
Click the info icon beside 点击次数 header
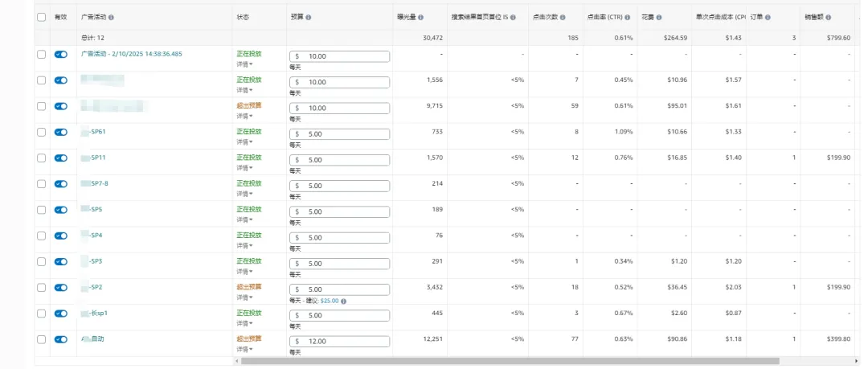coord(563,18)
